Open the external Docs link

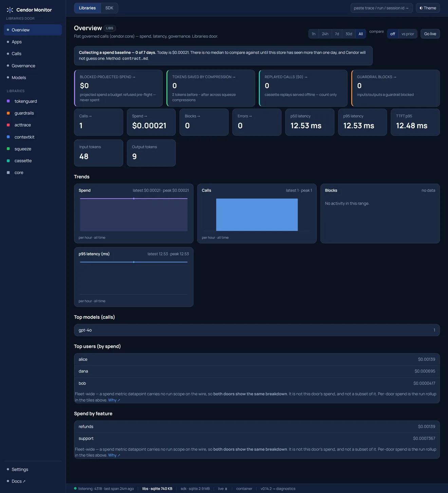click(33, 481)
